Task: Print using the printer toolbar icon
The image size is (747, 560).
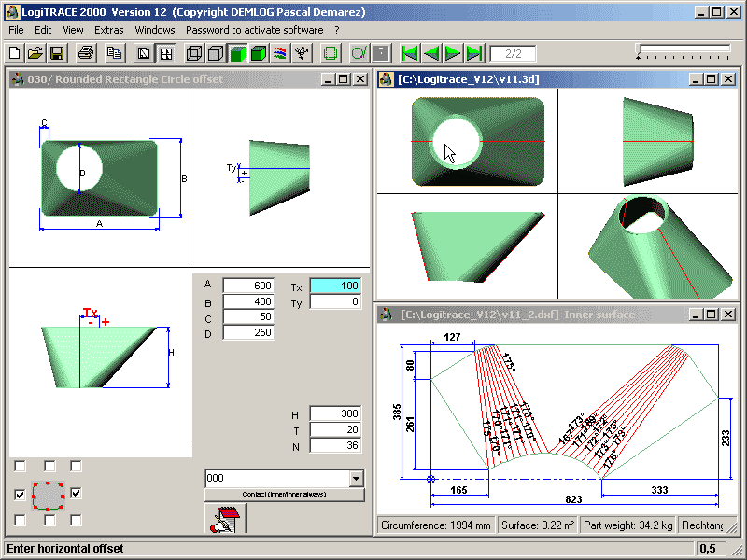Action: (86, 53)
